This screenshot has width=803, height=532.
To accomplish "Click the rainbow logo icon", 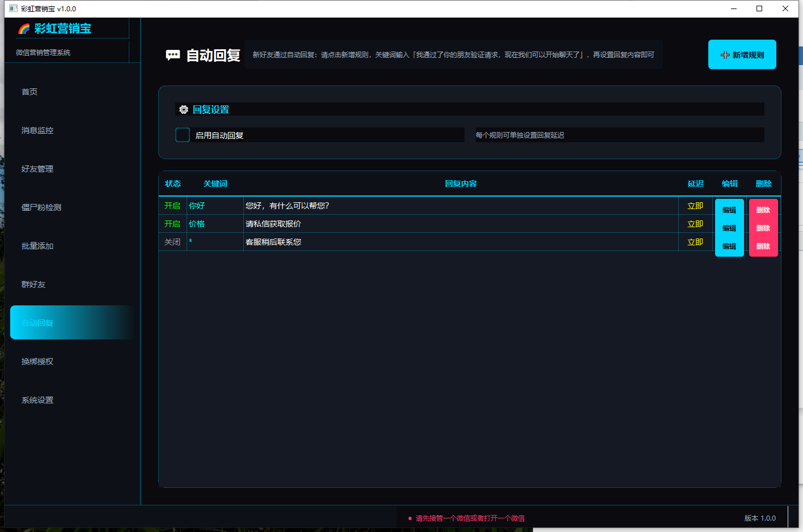I will tap(24, 29).
